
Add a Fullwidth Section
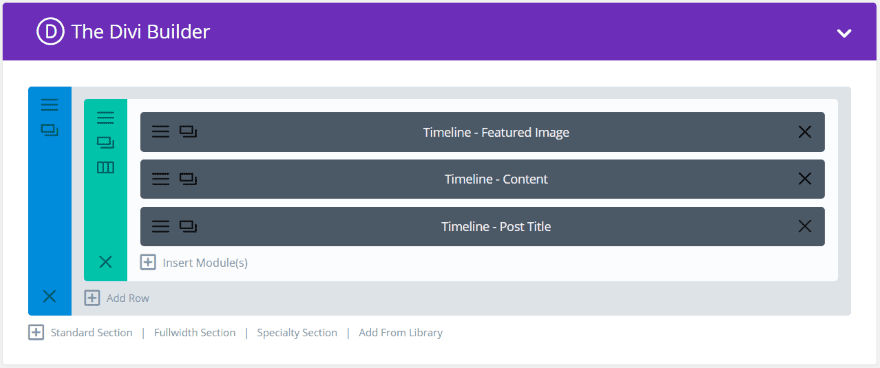(195, 333)
